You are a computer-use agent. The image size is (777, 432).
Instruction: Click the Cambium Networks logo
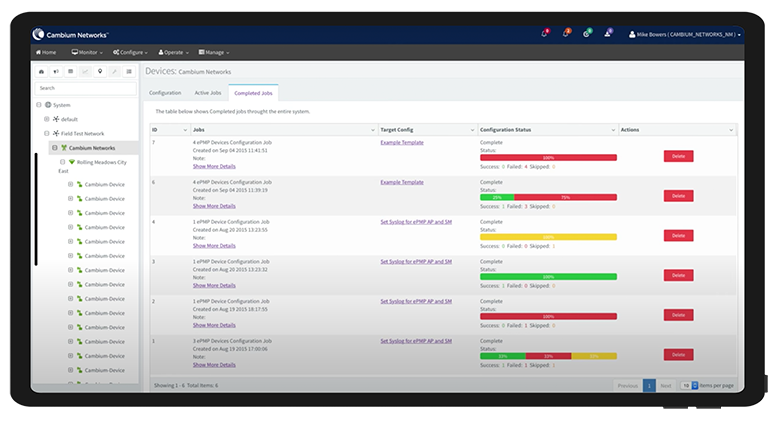[70, 35]
